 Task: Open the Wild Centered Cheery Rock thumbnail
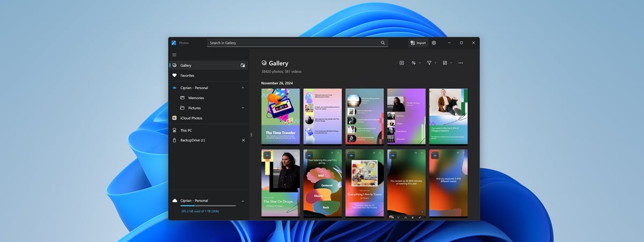point(323,183)
